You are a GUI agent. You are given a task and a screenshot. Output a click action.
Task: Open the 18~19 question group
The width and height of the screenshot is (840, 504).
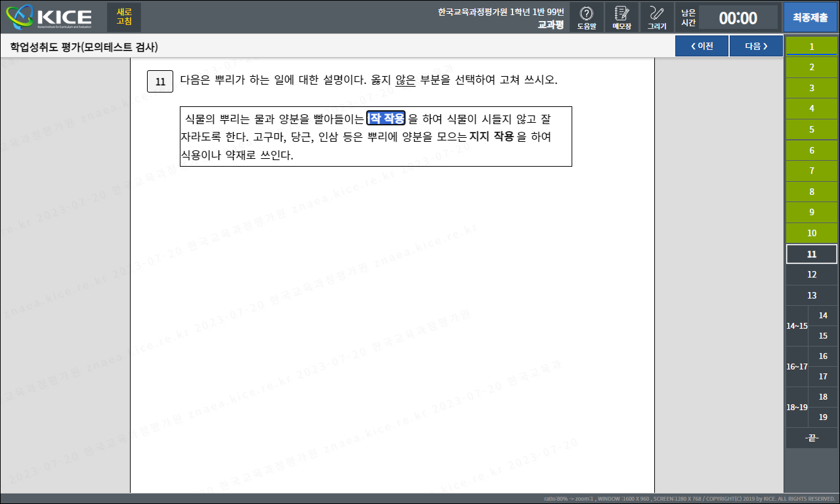797,408
